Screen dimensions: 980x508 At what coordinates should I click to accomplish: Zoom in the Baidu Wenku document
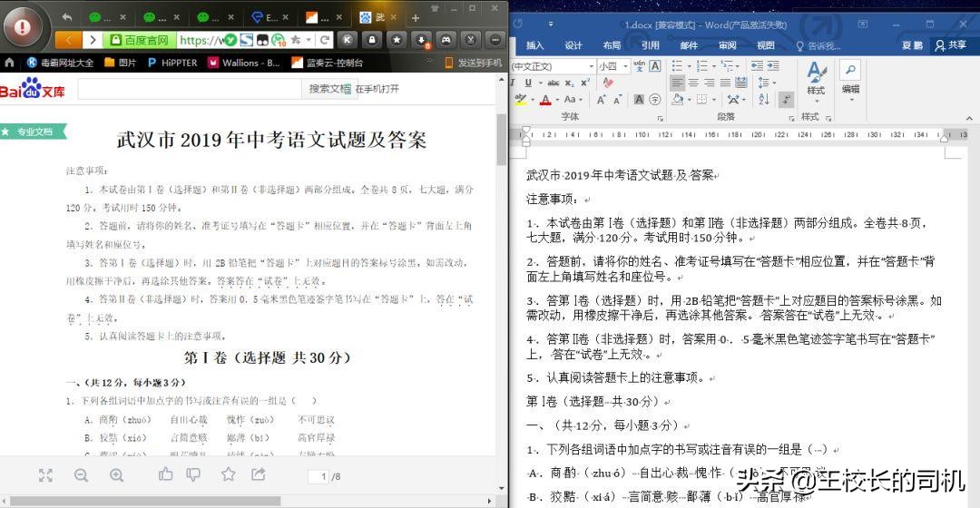pyautogui.click(x=116, y=475)
